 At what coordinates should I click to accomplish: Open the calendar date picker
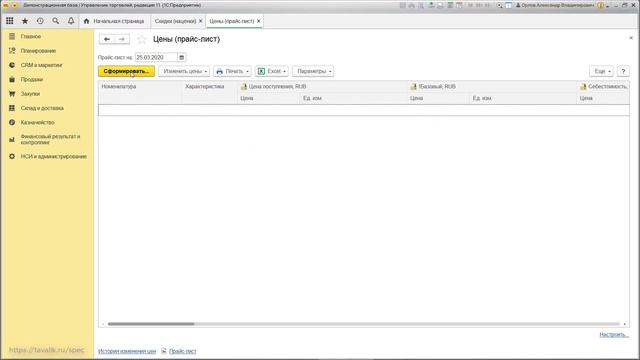pyautogui.click(x=182, y=57)
